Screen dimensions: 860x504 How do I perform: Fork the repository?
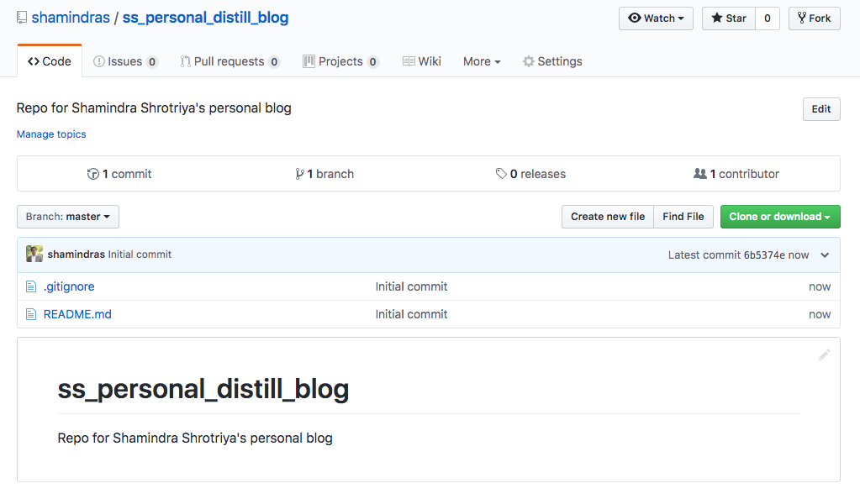coord(815,18)
